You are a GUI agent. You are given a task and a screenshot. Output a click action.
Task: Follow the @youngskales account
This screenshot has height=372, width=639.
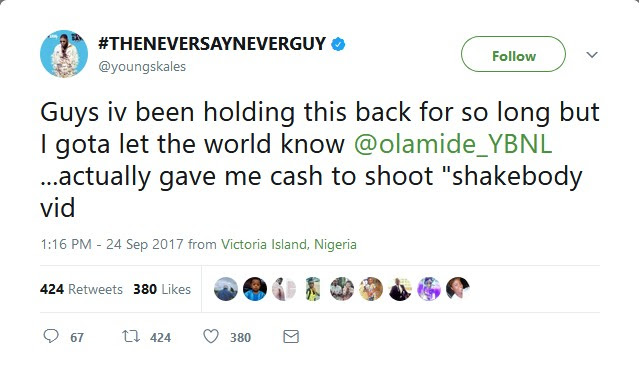(x=513, y=54)
